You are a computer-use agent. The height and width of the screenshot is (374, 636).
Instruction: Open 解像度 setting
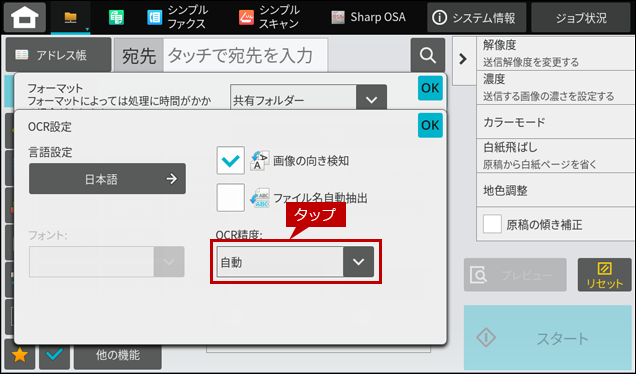[x=556, y=53]
